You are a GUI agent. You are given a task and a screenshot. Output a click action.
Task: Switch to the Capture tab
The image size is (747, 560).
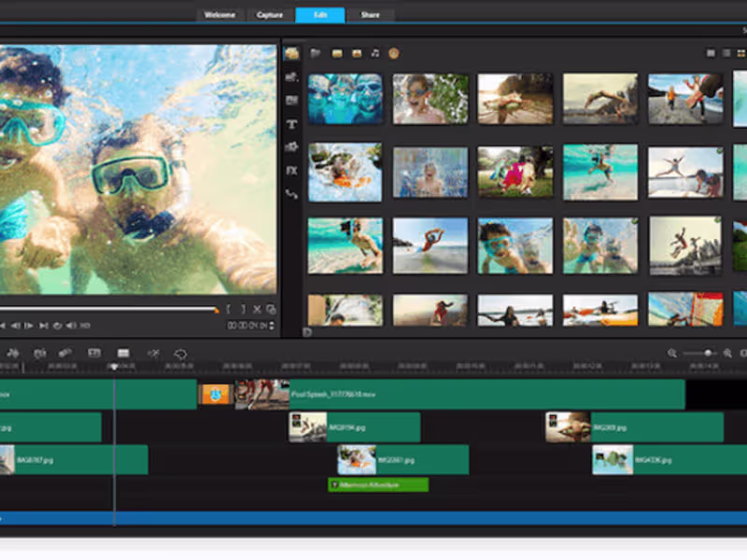270,15
